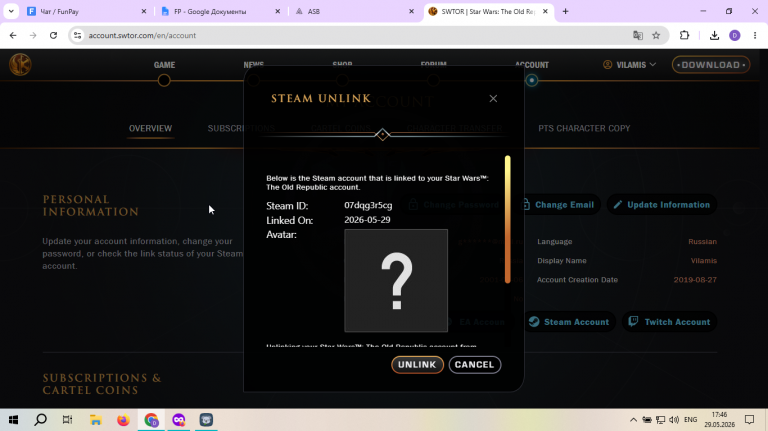Switch ENG input language
This screenshot has height=431, width=768.
[x=691, y=420]
